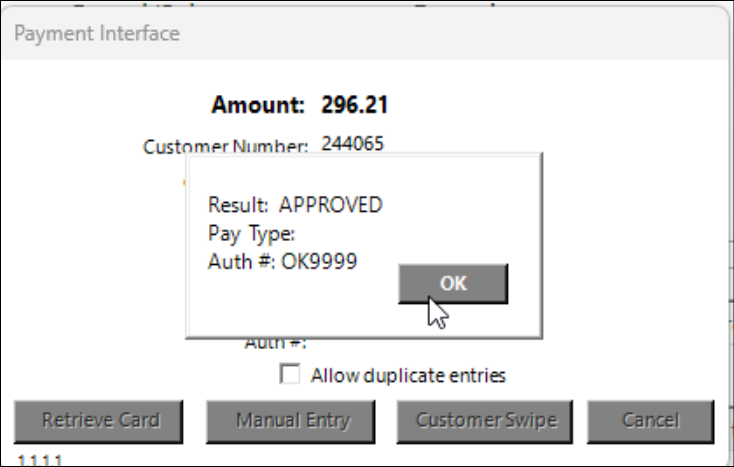Click the customer number 244065

click(x=352, y=143)
